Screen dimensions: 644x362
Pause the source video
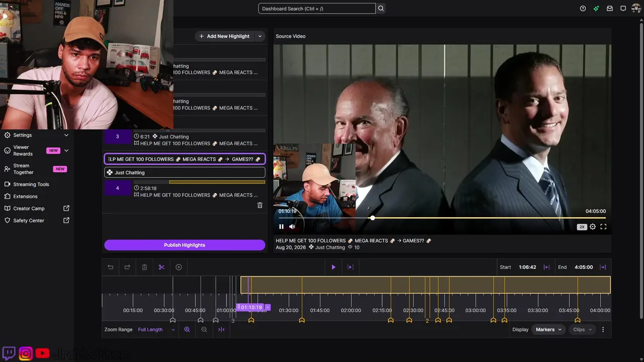[x=281, y=227]
